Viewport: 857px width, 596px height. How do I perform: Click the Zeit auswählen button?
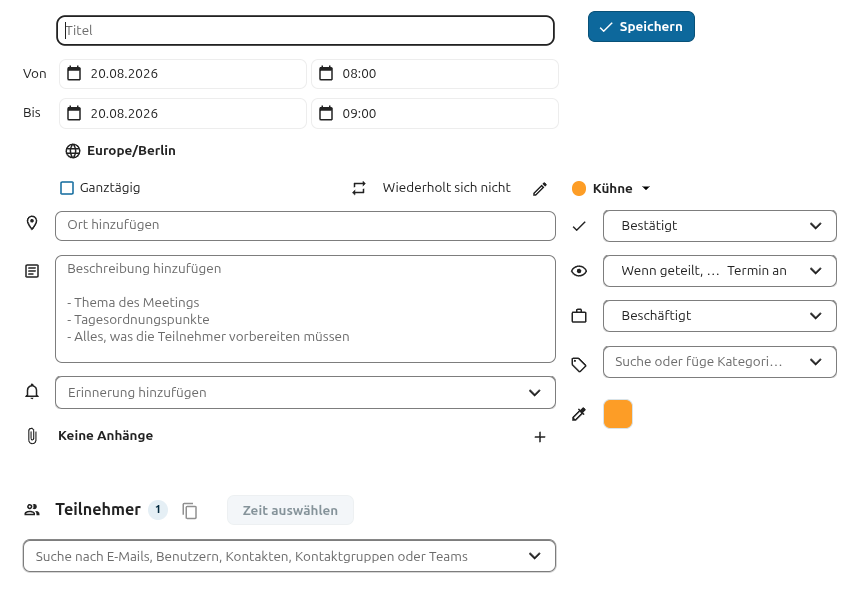(290, 510)
